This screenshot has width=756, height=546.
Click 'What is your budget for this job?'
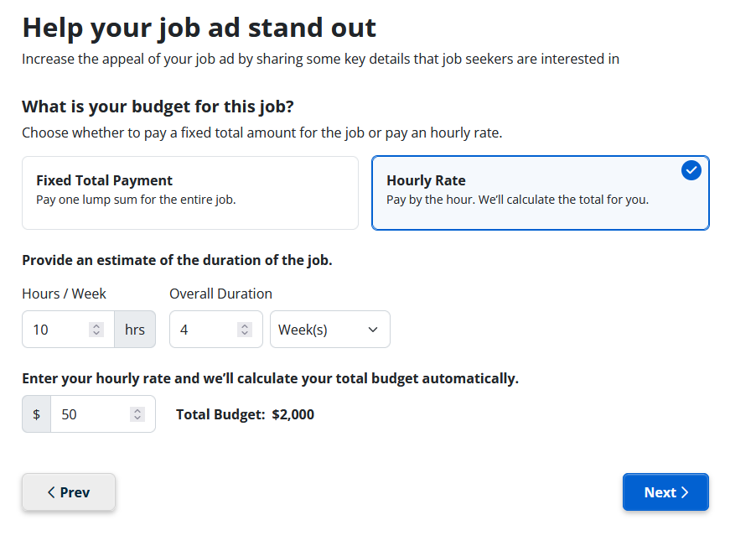pyautogui.click(x=158, y=107)
